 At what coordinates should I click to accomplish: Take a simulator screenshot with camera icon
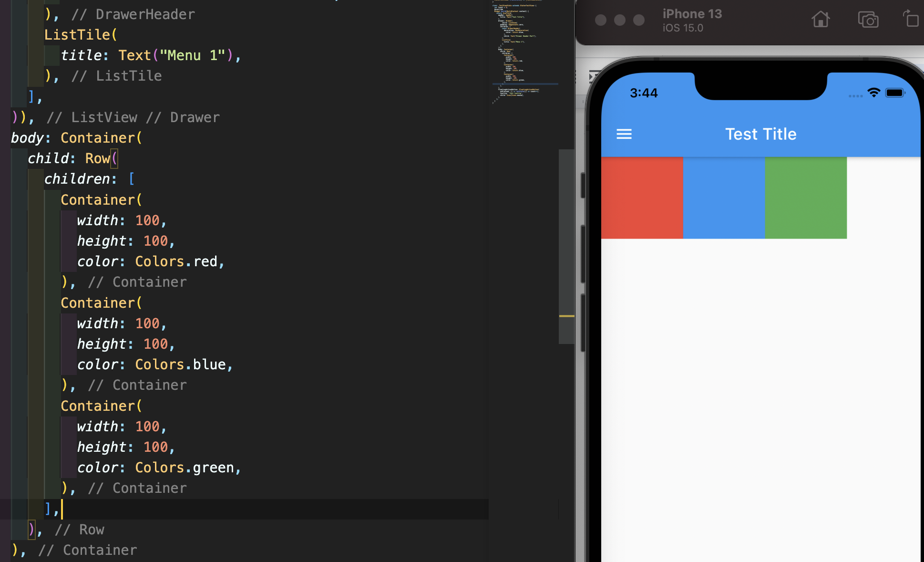(x=868, y=20)
